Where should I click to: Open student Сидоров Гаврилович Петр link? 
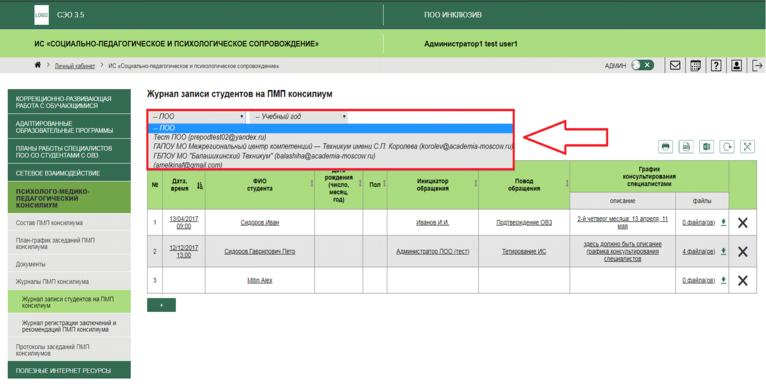click(x=259, y=252)
